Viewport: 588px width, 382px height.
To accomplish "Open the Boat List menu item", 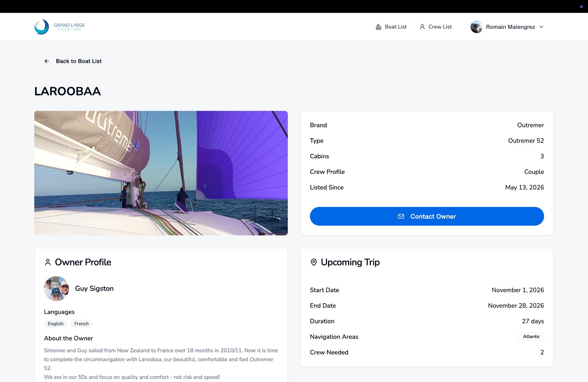I will pos(391,27).
